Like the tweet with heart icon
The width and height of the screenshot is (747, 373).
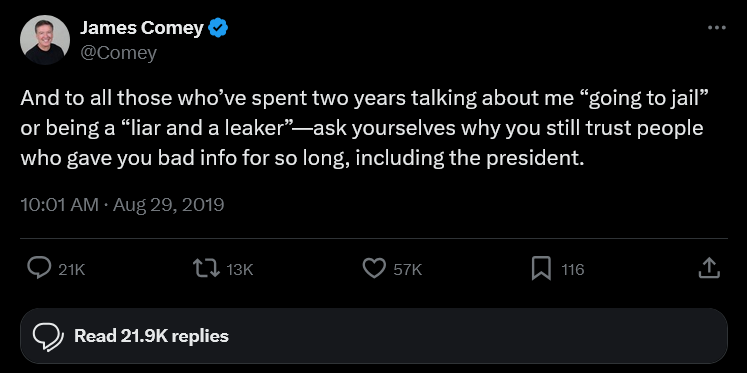[374, 269]
